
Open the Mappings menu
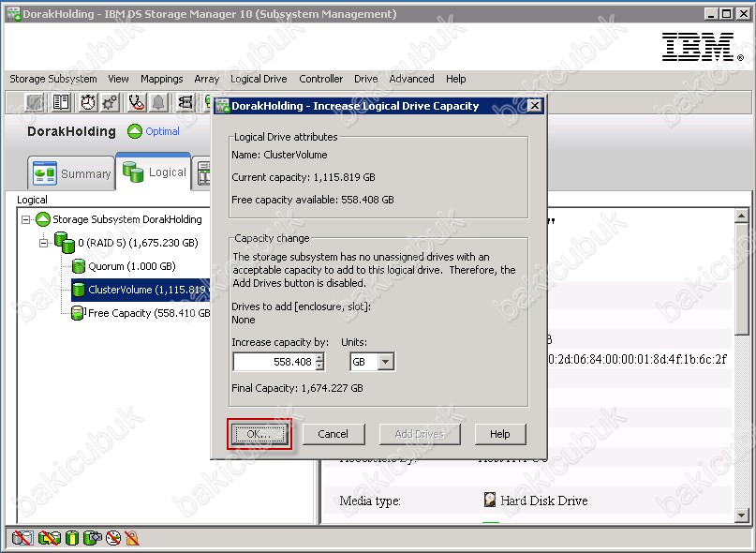coord(161,79)
